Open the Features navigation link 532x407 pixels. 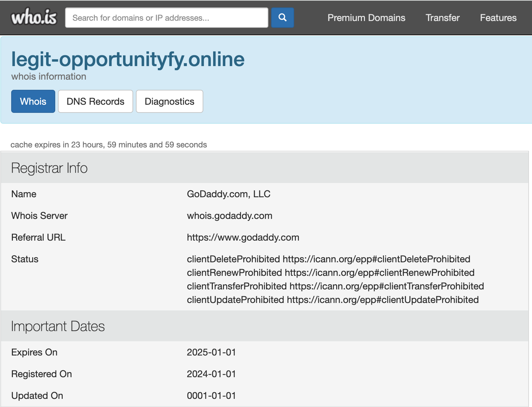498,18
